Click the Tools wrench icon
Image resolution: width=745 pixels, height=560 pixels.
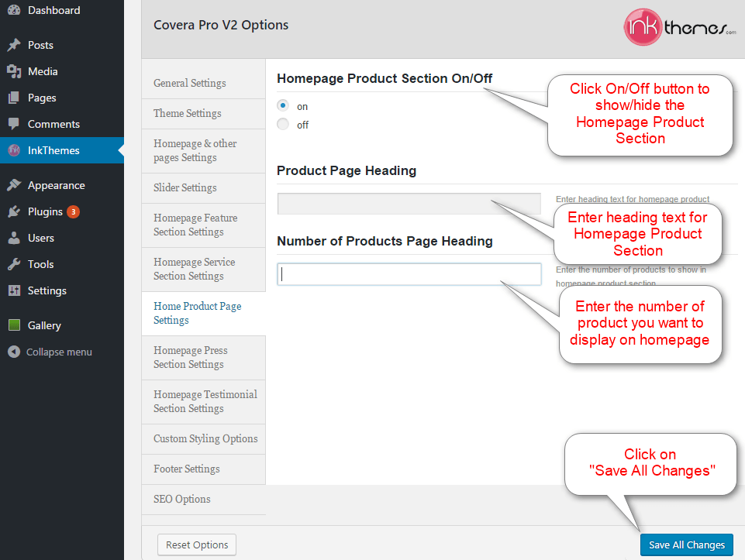(14, 264)
